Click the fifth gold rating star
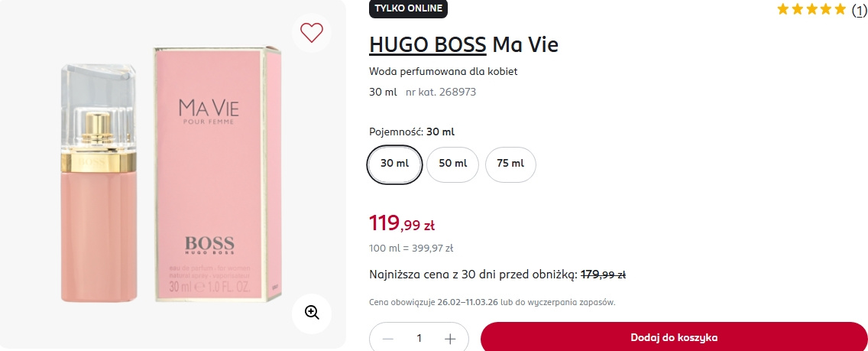The image size is (868, 351). pos(840,9)
